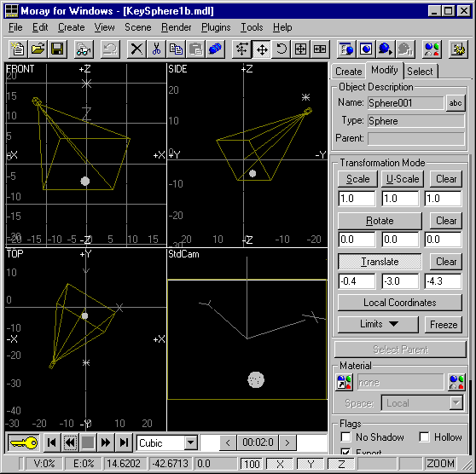Click the Translate button
This screenshot has width=476, height=474.
click(380, 262)
